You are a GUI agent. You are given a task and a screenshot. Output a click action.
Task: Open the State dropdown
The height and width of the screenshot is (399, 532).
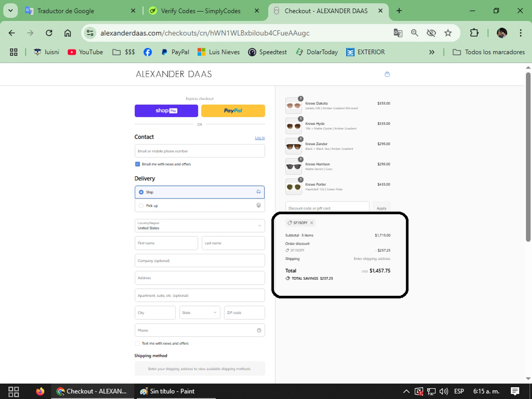pos(200,312)
